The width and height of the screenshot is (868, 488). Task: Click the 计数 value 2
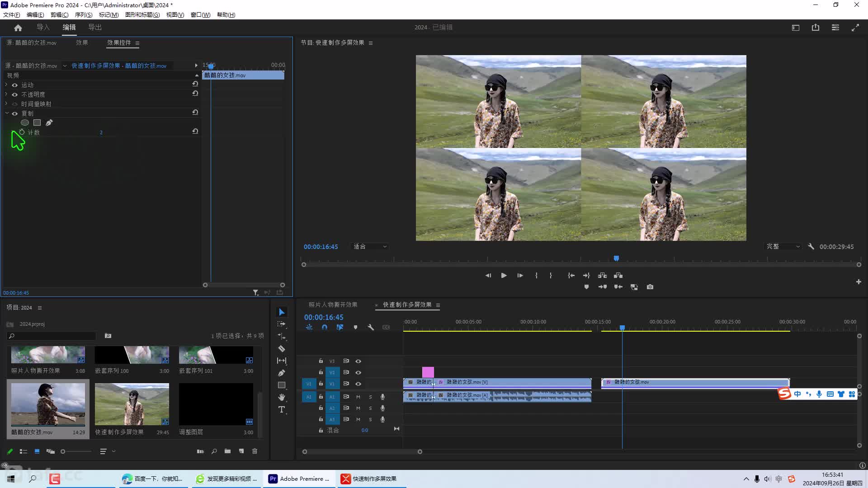(101, 132)
